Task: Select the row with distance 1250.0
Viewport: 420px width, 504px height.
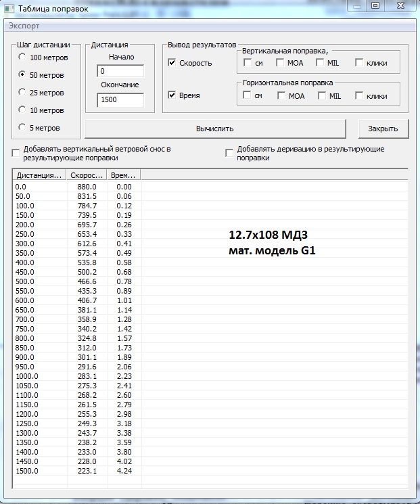Action: point(210,423)
